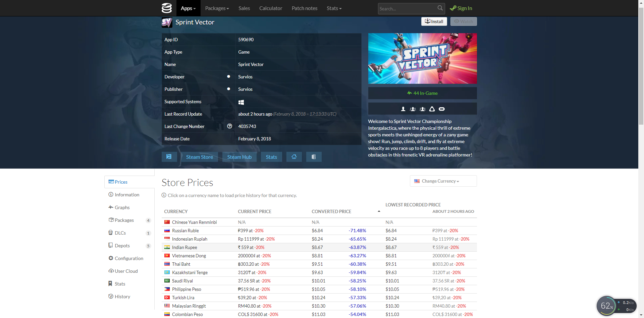This screenshot has width=644, height=318.
Task: Click the 44 In-Game players link
Action: (x=422, y=93)
